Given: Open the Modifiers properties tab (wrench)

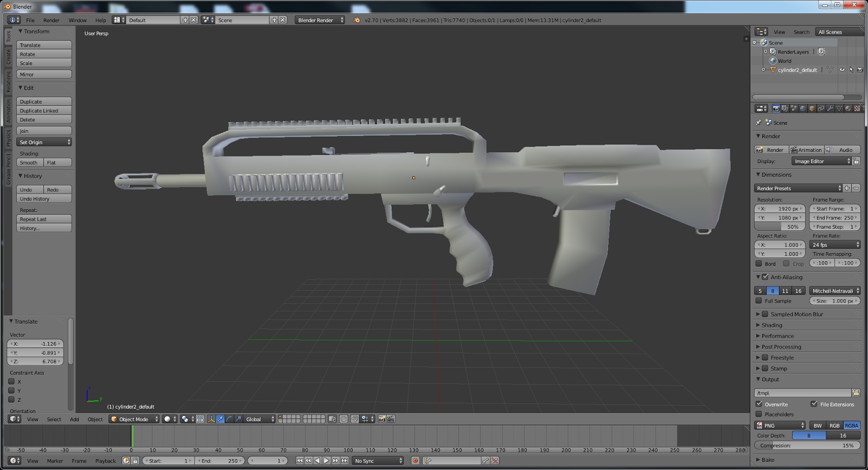Looking at the screenshot, I should coord(830,108).
